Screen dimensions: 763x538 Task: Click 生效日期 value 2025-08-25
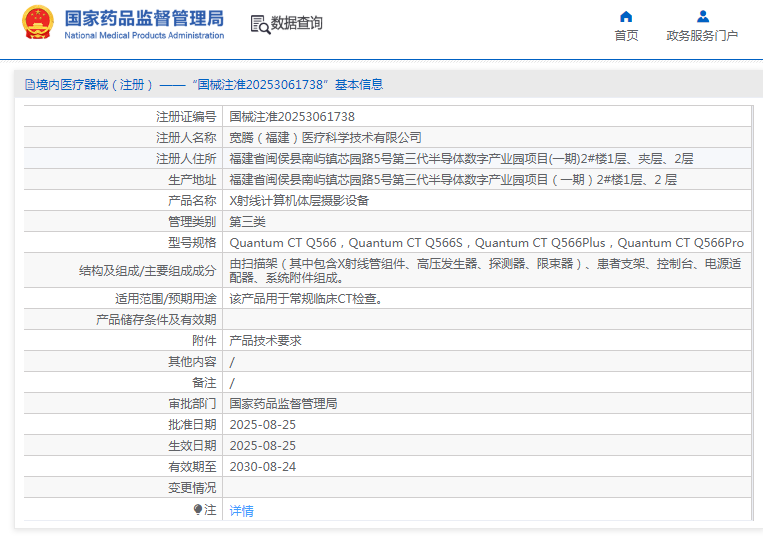(263, 446)
